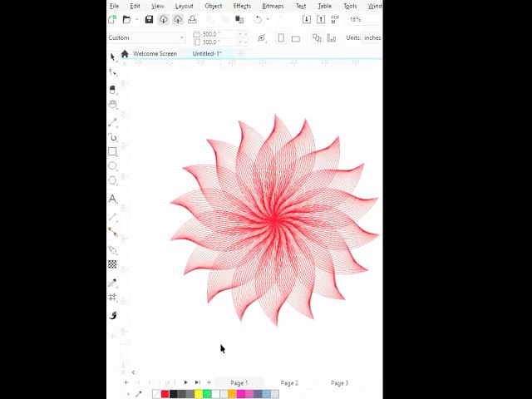Click the Publish to PDF icon
532x399 pixels.
pos(335,19)
